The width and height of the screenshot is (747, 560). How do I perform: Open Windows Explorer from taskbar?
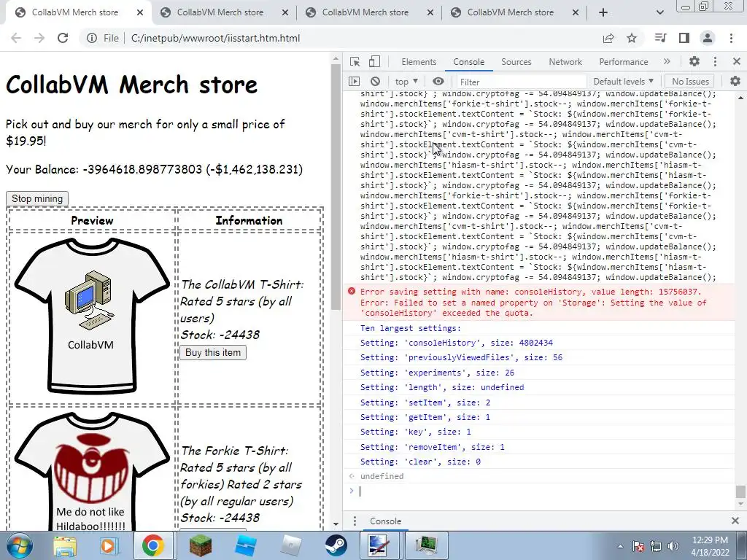(64, 545)
